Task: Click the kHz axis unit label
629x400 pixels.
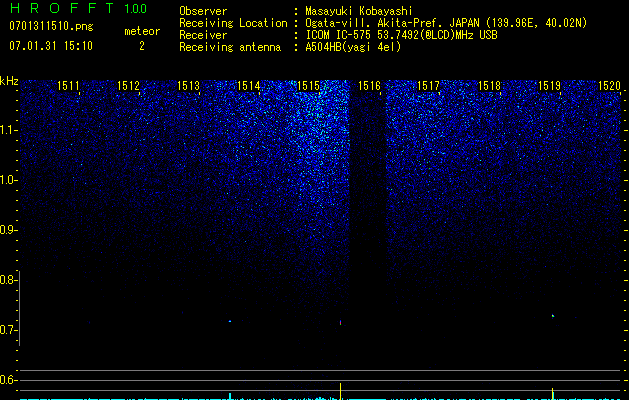Action: click(x=9, y=81)
